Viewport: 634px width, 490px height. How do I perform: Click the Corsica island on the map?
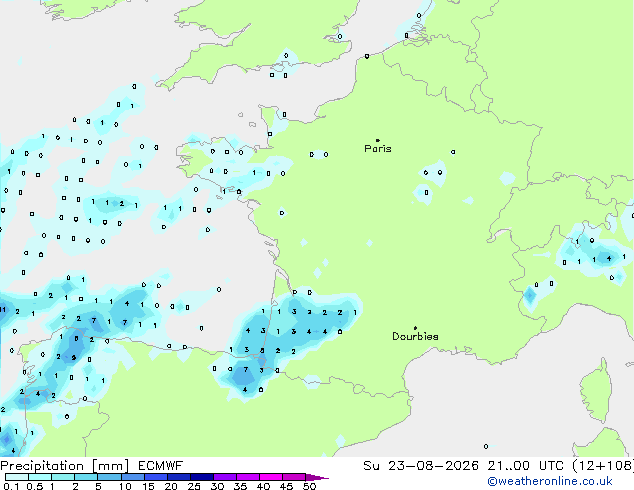point(596,391)
